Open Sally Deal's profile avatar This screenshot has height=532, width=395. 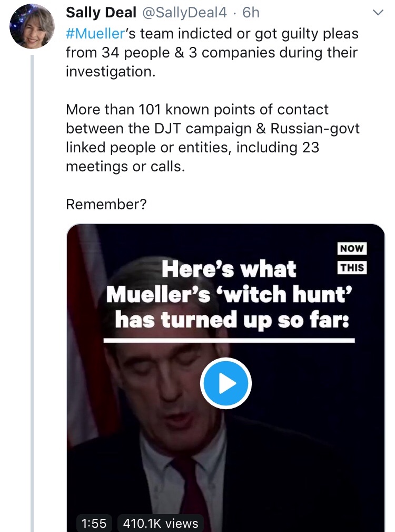pos(32,26)
